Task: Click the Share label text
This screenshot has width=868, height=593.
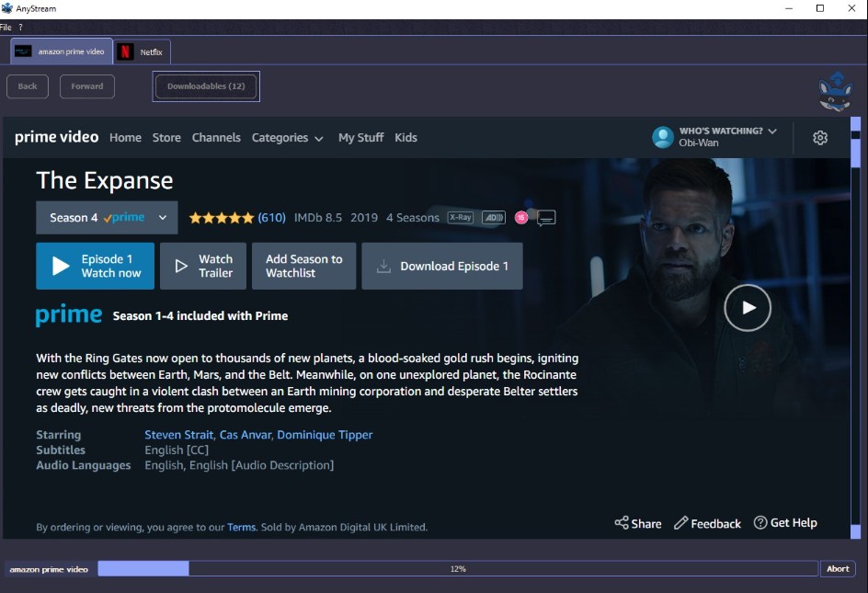Action: (646, 524)
